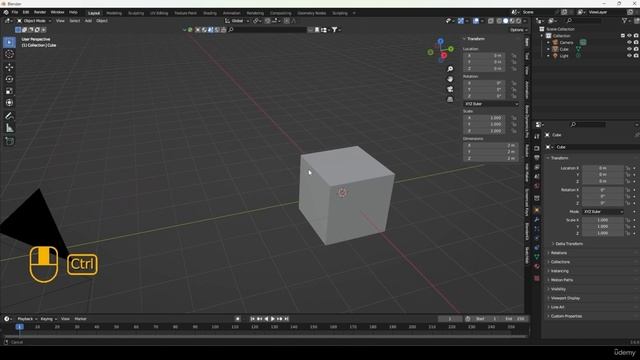Open the XYZ Euler dropdown in sidebar
The height and width of the screenshot is (360, 640).
point(491,104)
